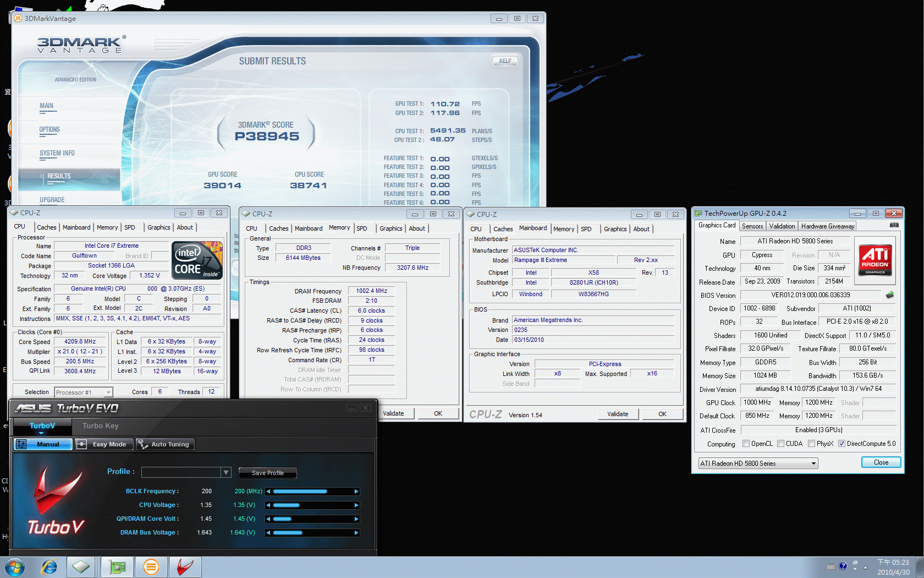This screenshot has height=578, width=924.
Task: Open the Validation tab in GPU-Z
Action: 782,226
